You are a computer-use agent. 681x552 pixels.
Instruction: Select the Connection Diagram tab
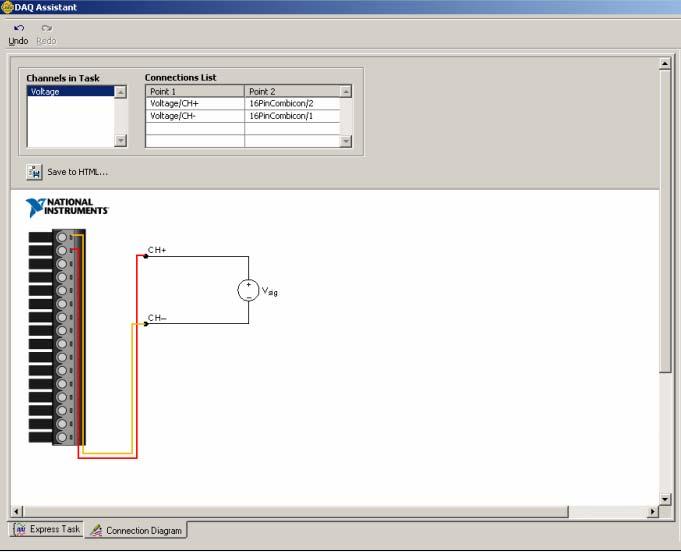pos(136,530)
